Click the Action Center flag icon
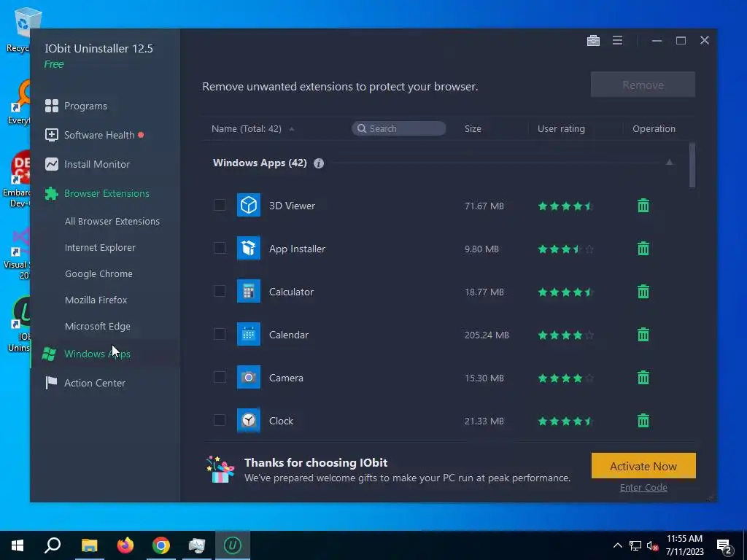Screen dimensions: 747x560 tap(51, 383)
